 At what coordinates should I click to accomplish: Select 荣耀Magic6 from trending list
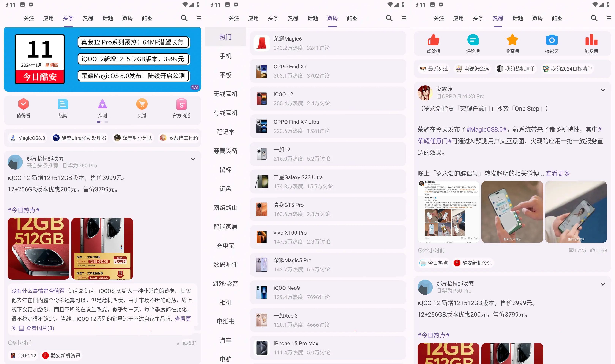point(327,43)
